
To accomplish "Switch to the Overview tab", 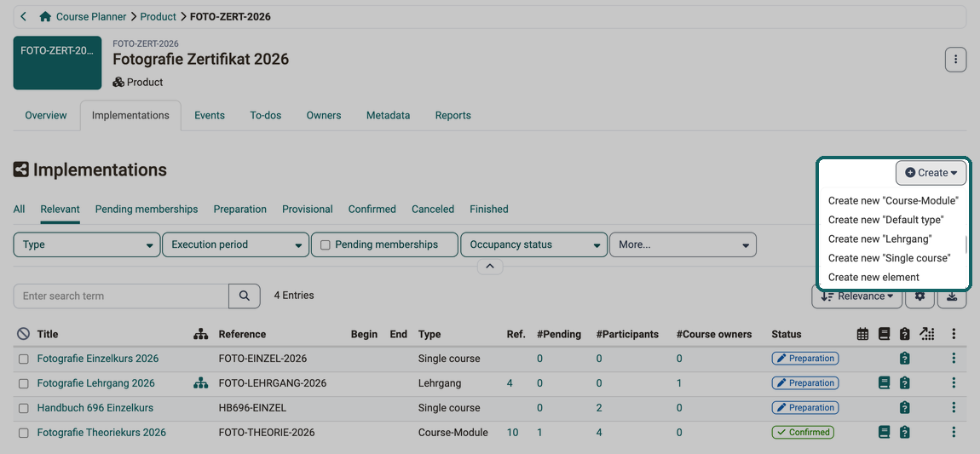I will pos(46,116).
